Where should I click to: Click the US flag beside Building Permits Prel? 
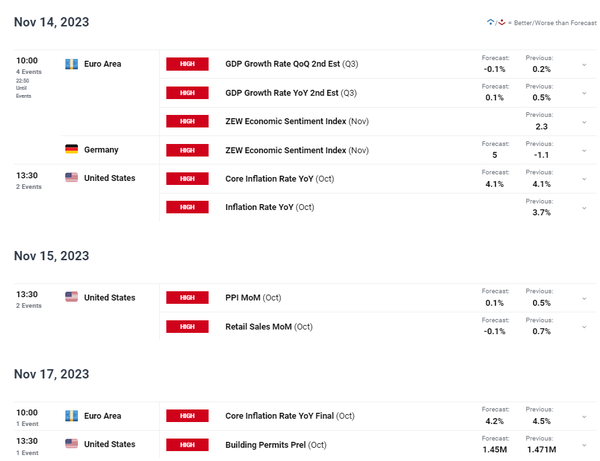tap(71, 444)
